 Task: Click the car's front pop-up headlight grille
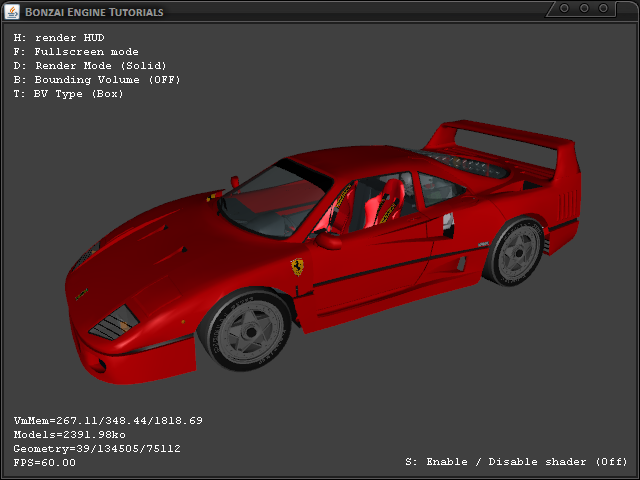[112, 322]
